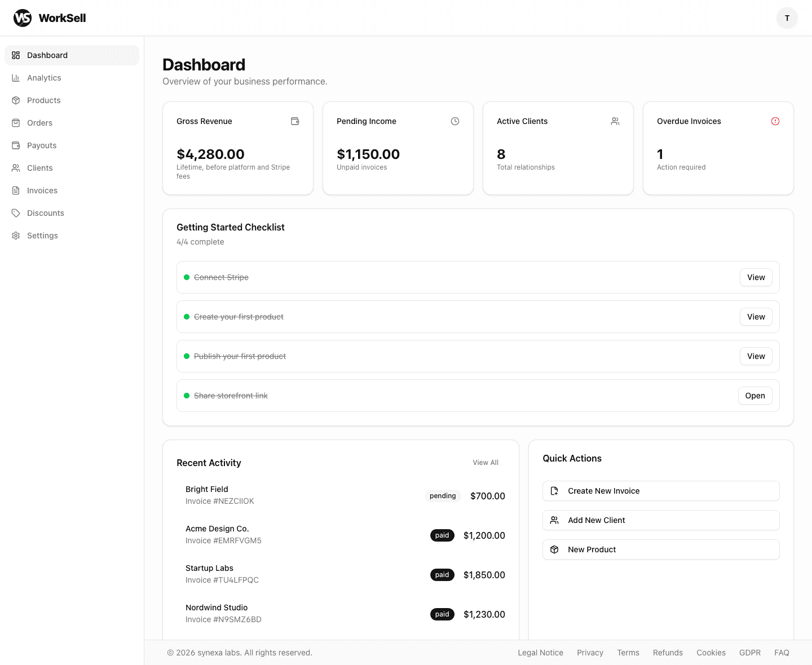Click green status dot for Connect Stripe

pos(187,277)
